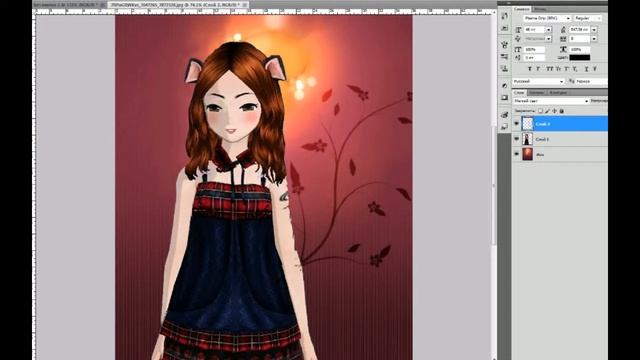Click the leading input field
This screenshot has width=640, height=360.
(580, 30)
